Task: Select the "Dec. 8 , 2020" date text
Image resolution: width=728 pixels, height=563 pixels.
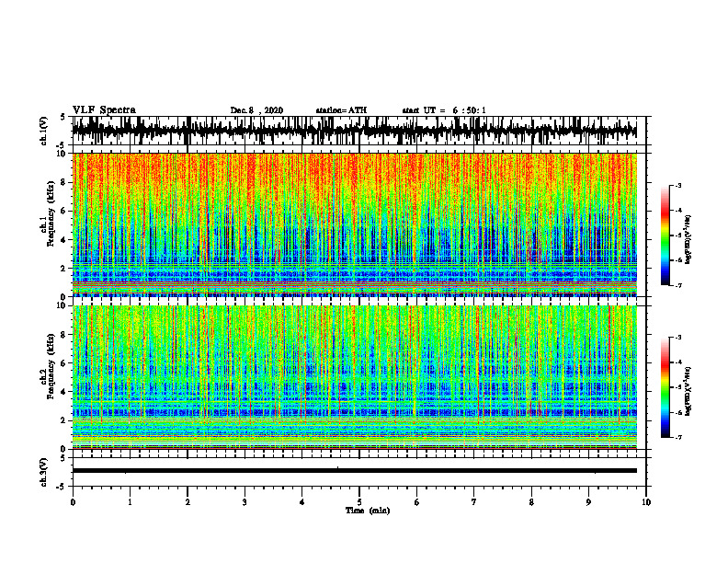Action: [256, 110]
